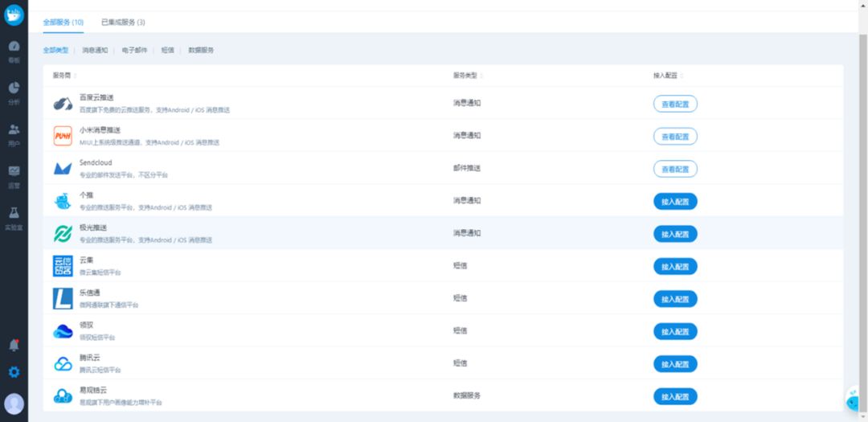868x422 pixels.
Task: Open the settings gear in sidebar
Action: (14, 372)
